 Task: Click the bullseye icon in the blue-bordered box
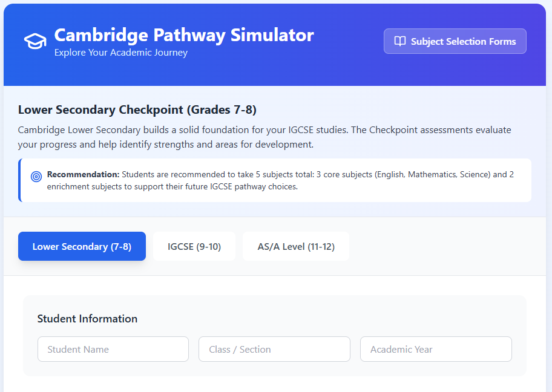coord(36,176)
